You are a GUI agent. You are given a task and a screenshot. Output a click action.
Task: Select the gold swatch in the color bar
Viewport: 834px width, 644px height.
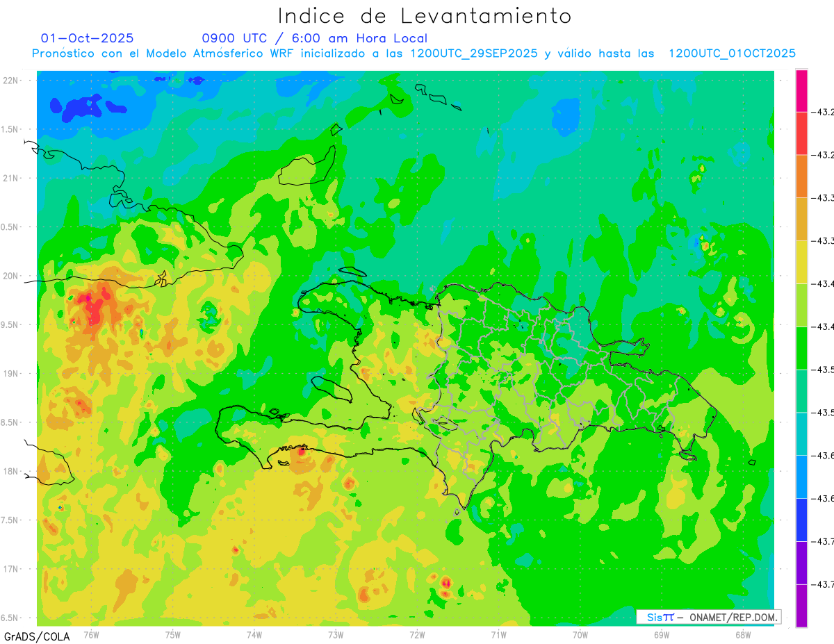[x=801, y=220]
